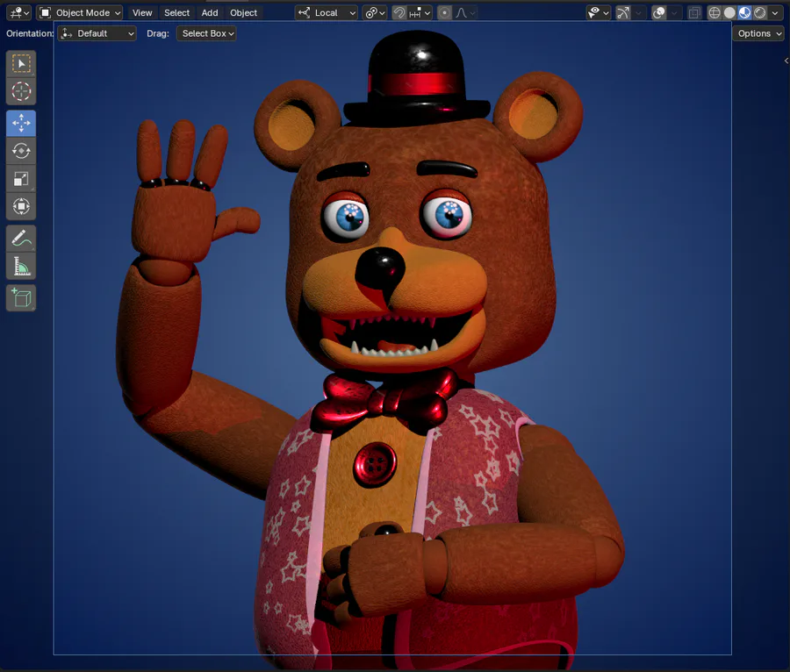Select the Scale tool icon
The image size is (790, 672).
21,178
